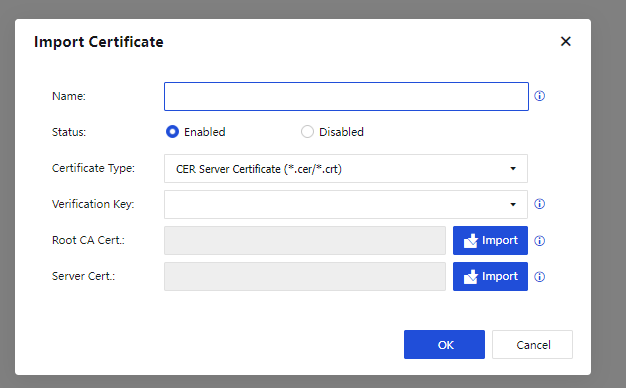Focus the Name input field
This screenshot has height=388, width=626.
(x=347, y=96)
